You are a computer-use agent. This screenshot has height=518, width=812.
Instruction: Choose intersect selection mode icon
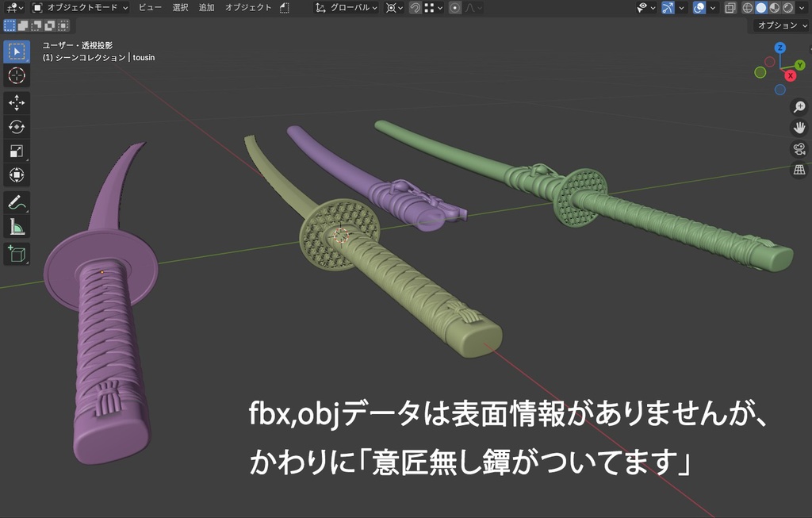[x=63, y=25]
